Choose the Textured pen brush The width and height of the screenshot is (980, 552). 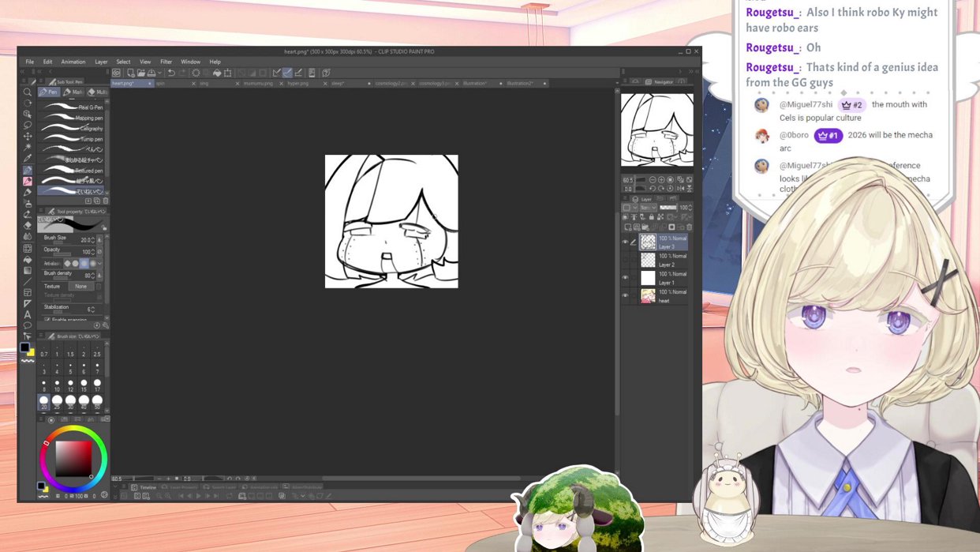(73, 170)
